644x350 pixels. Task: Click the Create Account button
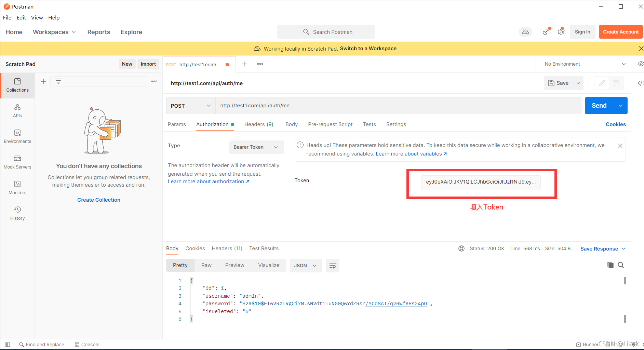pyautogui.click(x=621, y=32)
